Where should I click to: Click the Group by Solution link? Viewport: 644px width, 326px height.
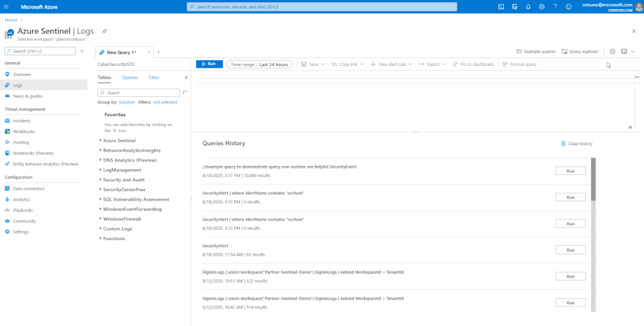pyautogui.click(x=127, y=103)
